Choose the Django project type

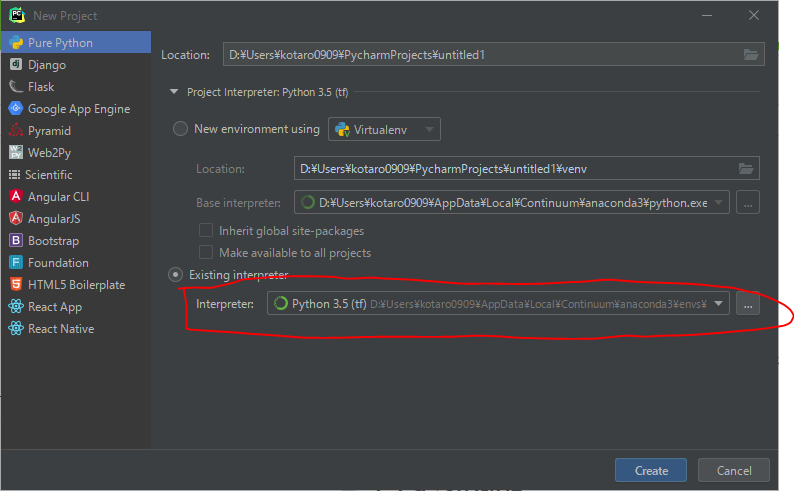pos(76,65)
